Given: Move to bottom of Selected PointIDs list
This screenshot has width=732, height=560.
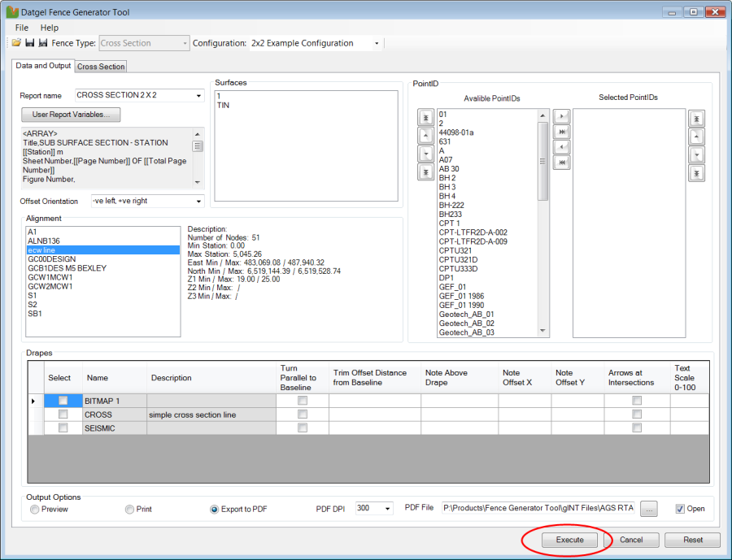Looking at the screenshot, I should click(696, 173).
